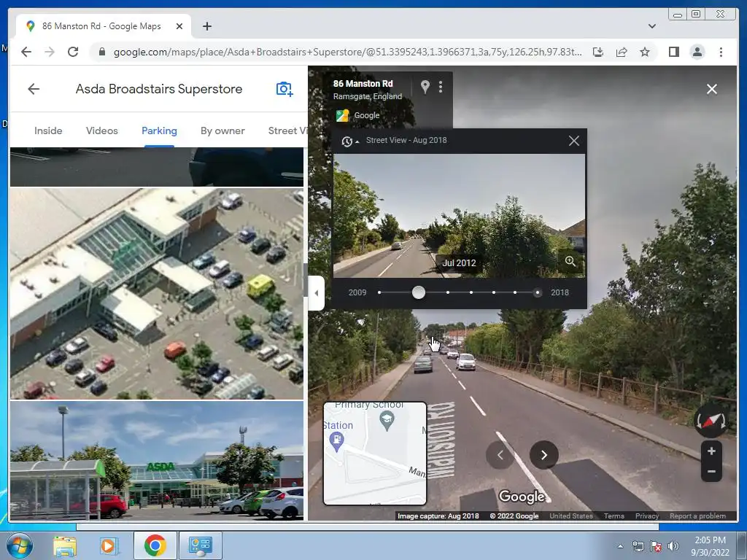Click the Jul 2012 preview image

pyautogui.click(x=459, y=215)
